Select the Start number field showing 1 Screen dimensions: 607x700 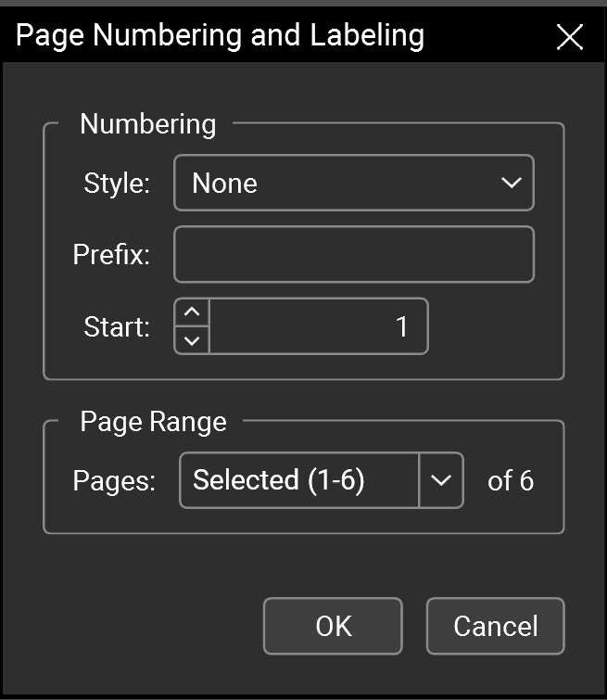(x=319, y=326)
